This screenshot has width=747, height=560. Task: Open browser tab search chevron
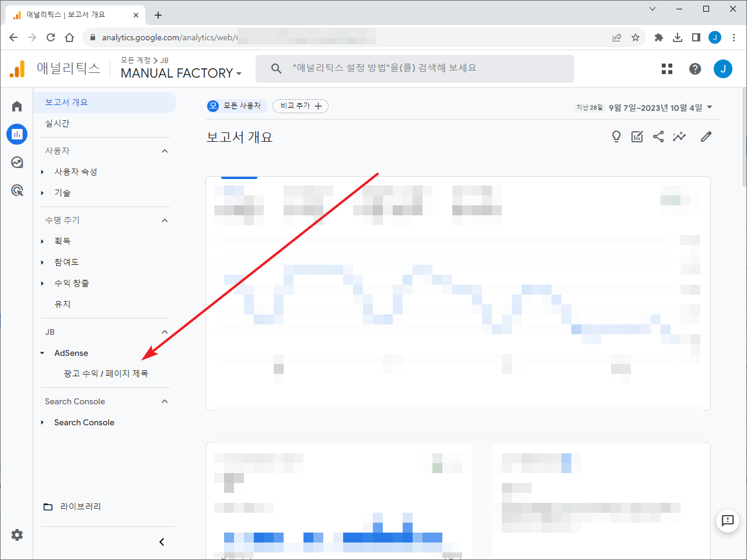[x=652, y=9]
